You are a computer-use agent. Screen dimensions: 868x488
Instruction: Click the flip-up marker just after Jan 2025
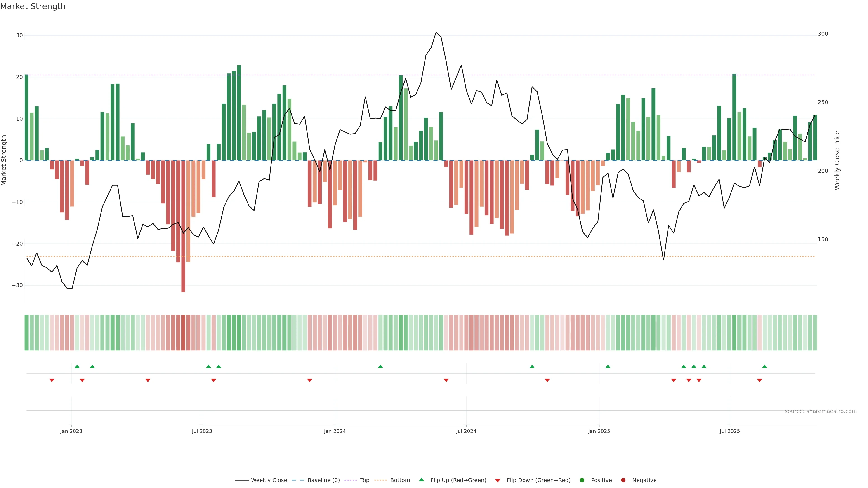coord(608,366)
